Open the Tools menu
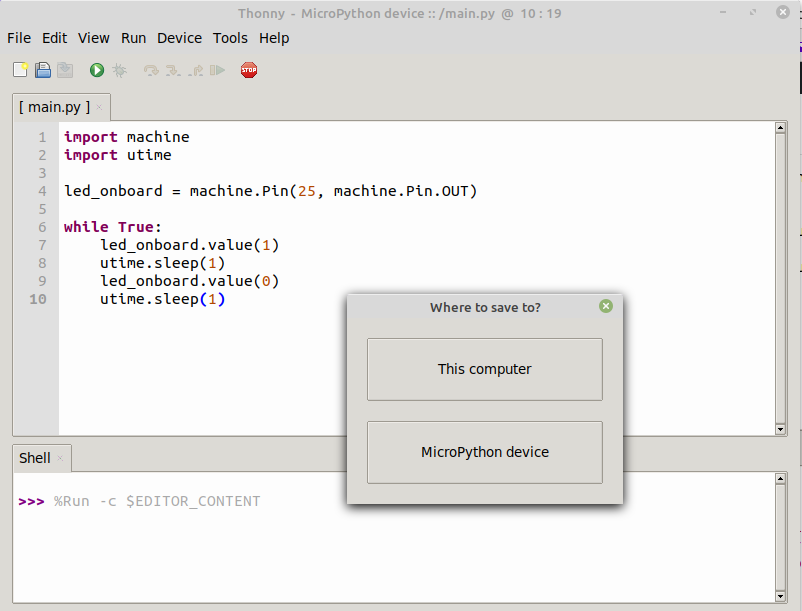This screenshot has width=802, height=611. [230, 38]
